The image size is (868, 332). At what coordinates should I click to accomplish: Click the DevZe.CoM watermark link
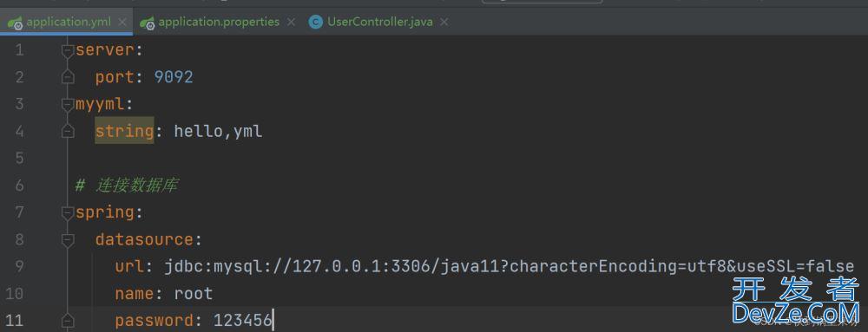pos(796,312)
